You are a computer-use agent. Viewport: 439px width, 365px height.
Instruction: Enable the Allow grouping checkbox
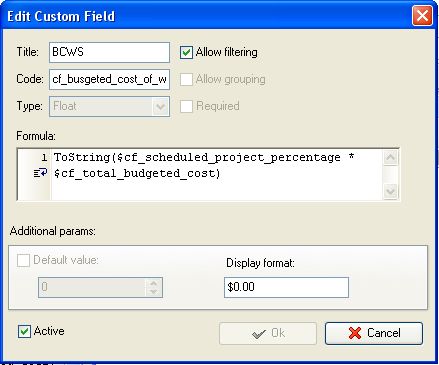coord(186,79)
